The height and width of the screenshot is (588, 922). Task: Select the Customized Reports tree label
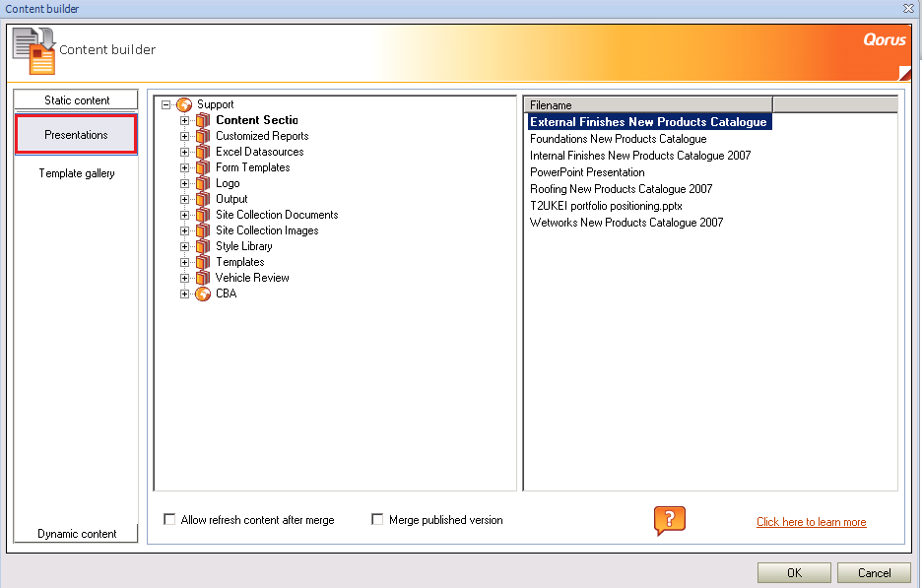(262, 136)
